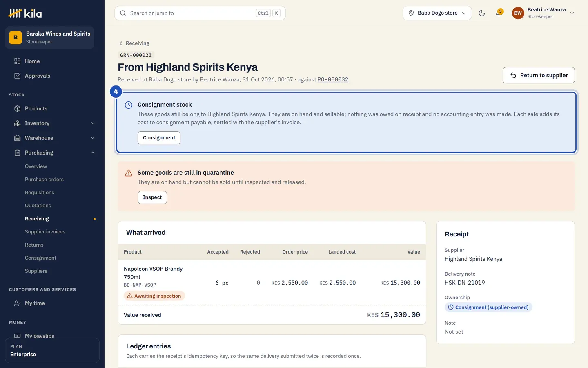
Task: Click the Purchasing clipboard icon
Action: coord(17,153)
